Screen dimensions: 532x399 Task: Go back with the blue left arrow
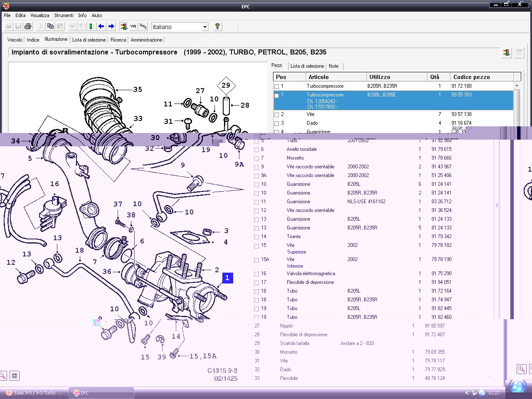pos(101,27)
